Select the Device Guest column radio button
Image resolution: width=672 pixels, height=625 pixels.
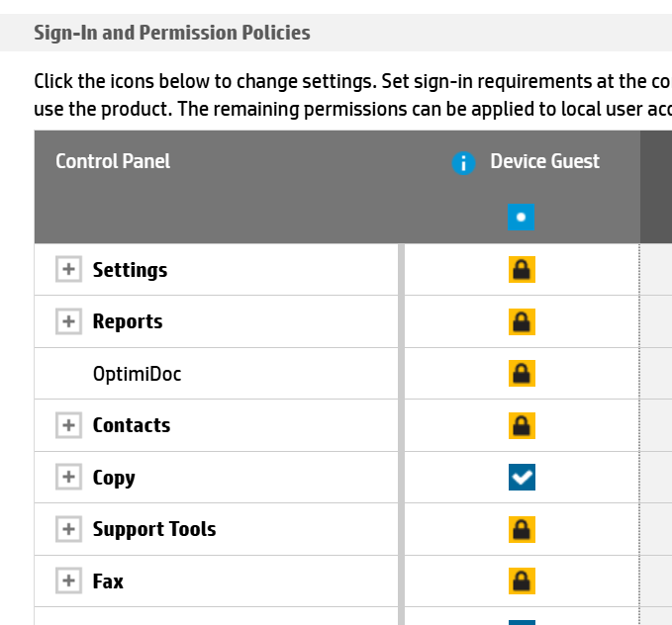click(x=522, y=218)
